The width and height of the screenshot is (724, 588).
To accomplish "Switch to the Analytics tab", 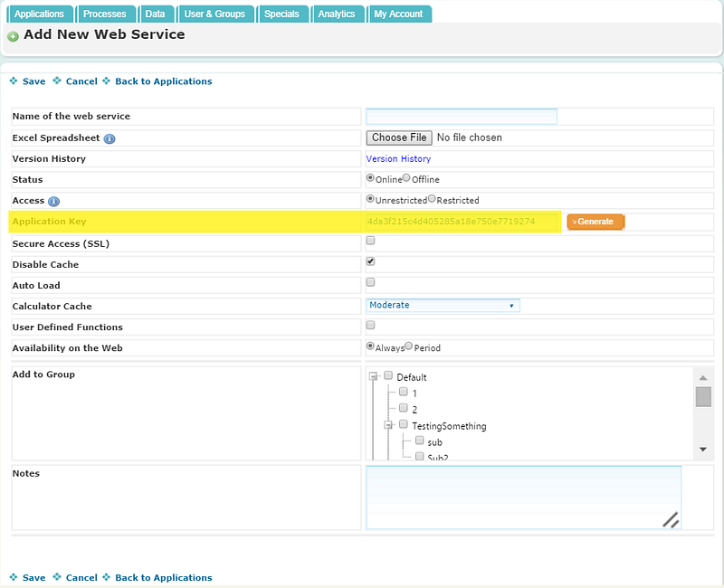I will point(337,14).
